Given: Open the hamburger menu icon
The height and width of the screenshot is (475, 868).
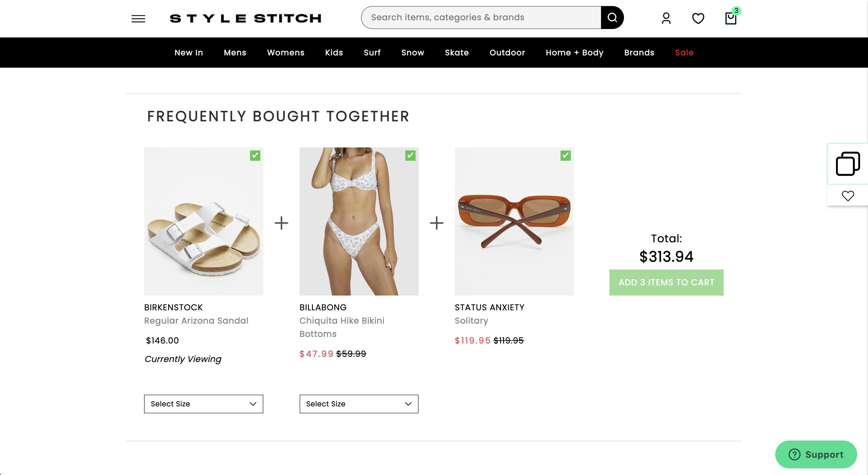Looking at the screenshot, I should (138, 18).
